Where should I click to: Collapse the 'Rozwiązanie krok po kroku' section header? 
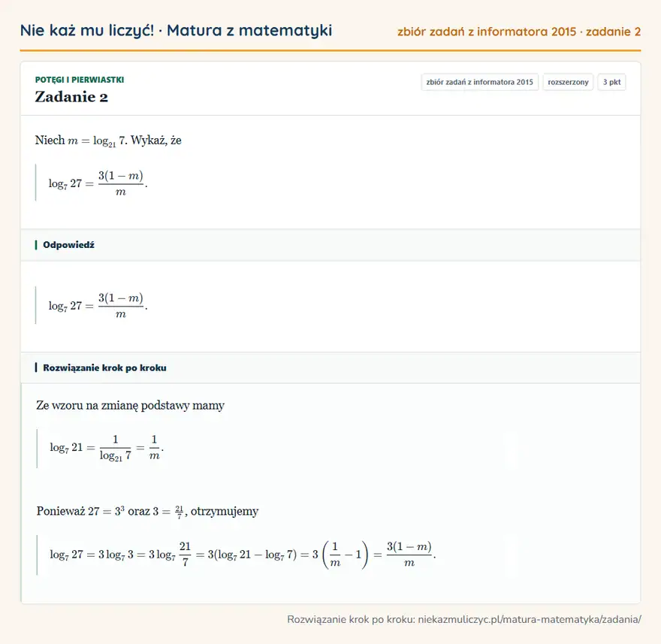tap(330, 367)
